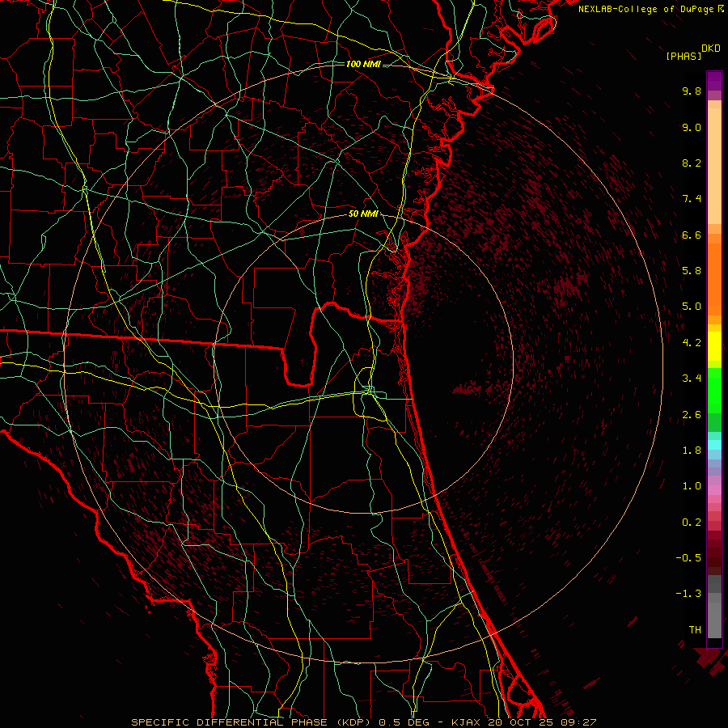The height and width of the screenshot is (728, 728).
Task: Click the NEXLAB-College of DuPage title text
Action: [x=646, y=9]
